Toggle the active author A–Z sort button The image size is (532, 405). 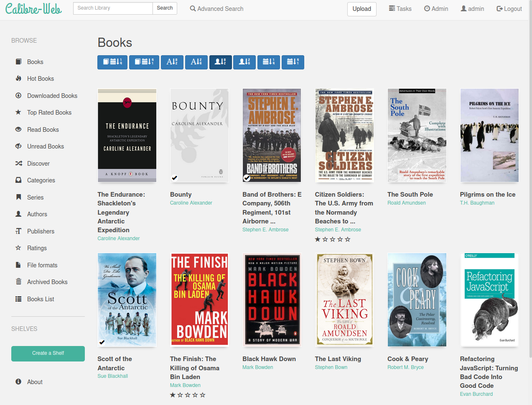tap(220, 62)
